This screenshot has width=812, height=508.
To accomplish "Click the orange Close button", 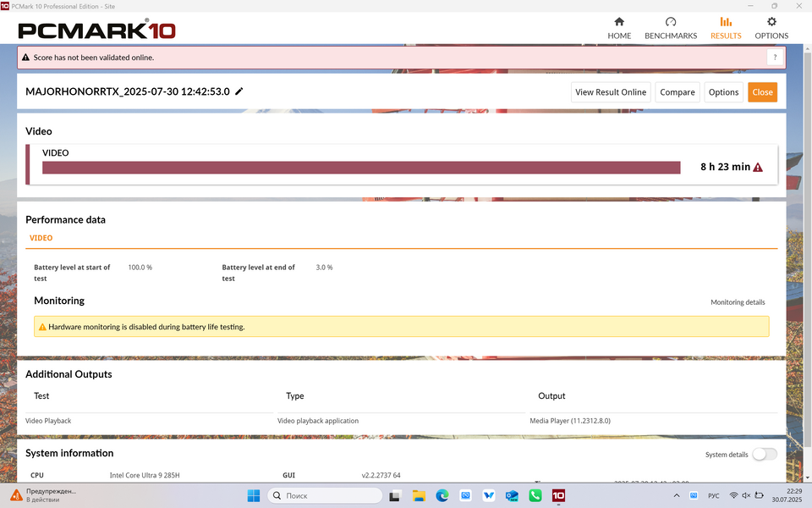I will tap(762, 92).
